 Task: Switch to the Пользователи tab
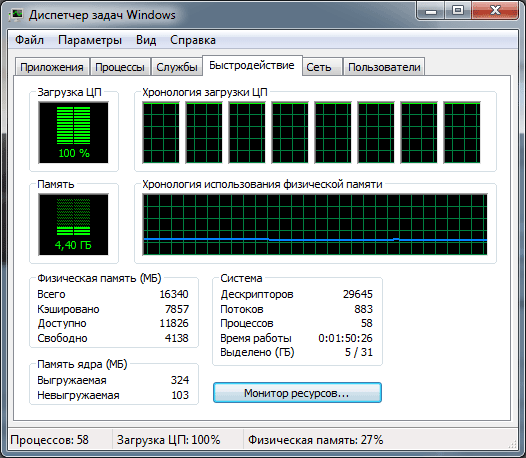(x=384, y=67)
